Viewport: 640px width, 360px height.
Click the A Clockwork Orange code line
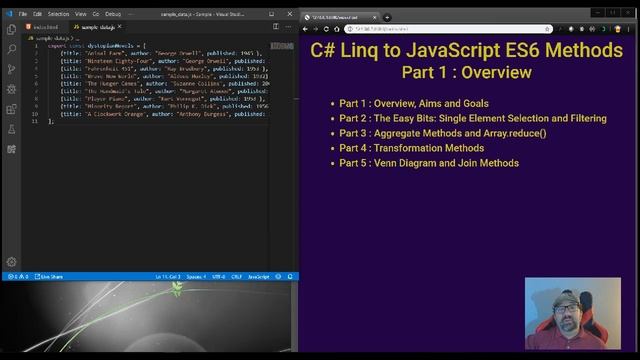pyautogui.click(x=163, y=114)
